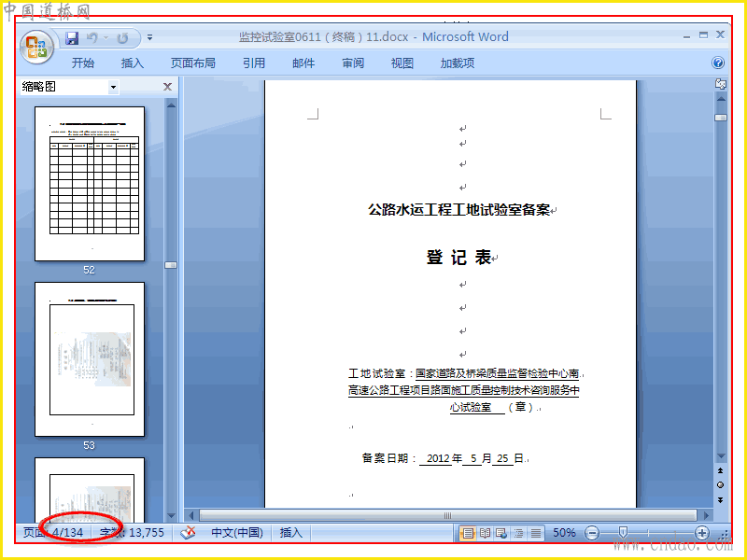Switch to Draft view
The width and height of the screenshot is (747, 560).
pyautogui.click(x=536, y=533)
